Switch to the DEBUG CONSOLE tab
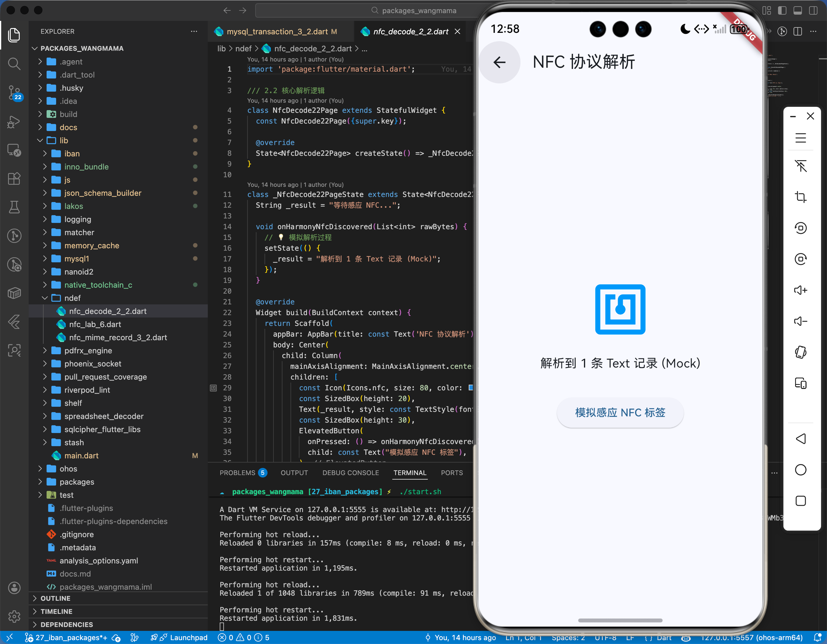Image resolution: width=827 pixels, height=644 pixels. (x=350, y=472)
